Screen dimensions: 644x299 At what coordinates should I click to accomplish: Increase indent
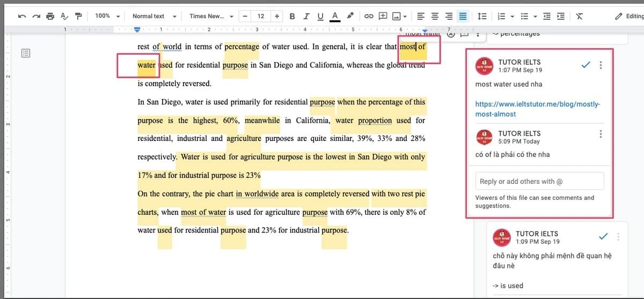point(561,16)
